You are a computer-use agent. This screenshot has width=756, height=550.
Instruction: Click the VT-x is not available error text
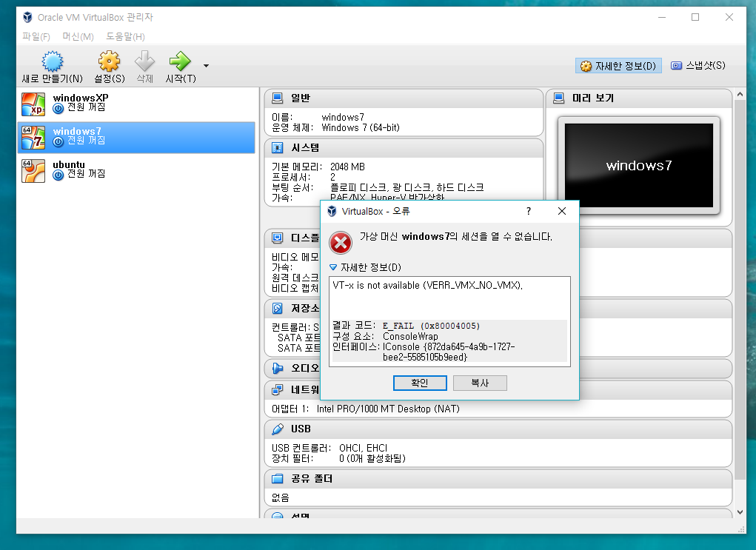[x=428, y=286]
